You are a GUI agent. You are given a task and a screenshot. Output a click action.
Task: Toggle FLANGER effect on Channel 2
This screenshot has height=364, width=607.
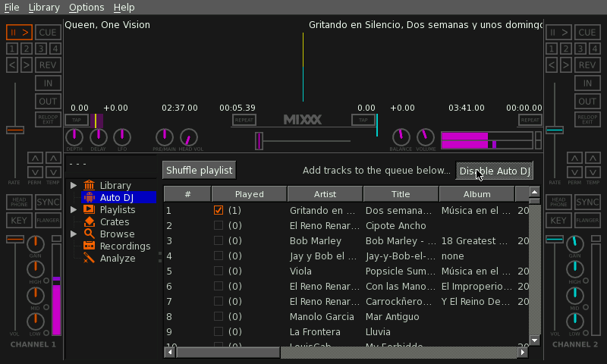click(x=587, y=221)
